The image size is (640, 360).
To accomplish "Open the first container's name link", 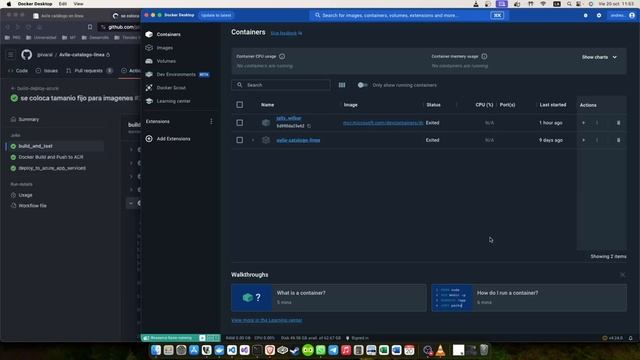I will [289, 118].
